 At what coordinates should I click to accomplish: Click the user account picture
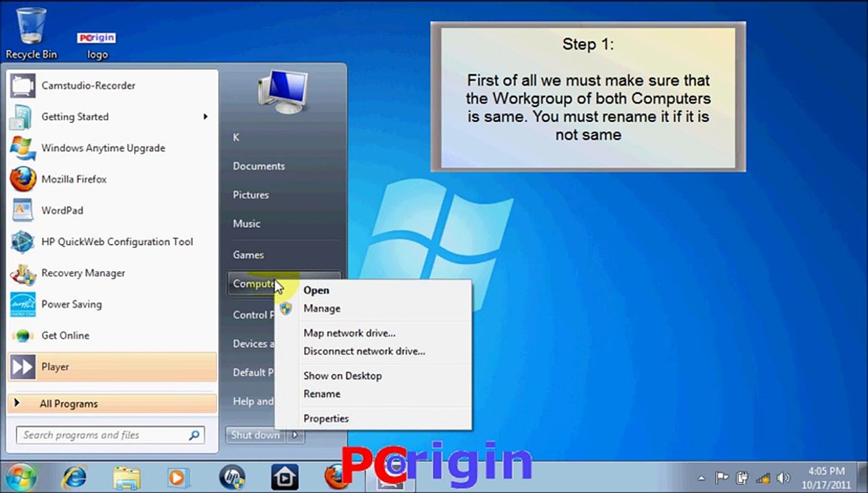coord(282,92)
